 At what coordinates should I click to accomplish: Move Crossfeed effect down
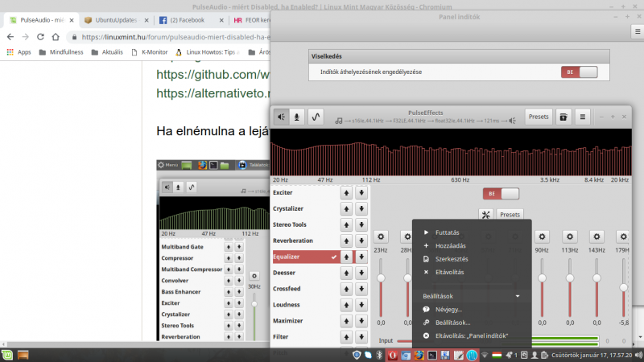point(361,289)
